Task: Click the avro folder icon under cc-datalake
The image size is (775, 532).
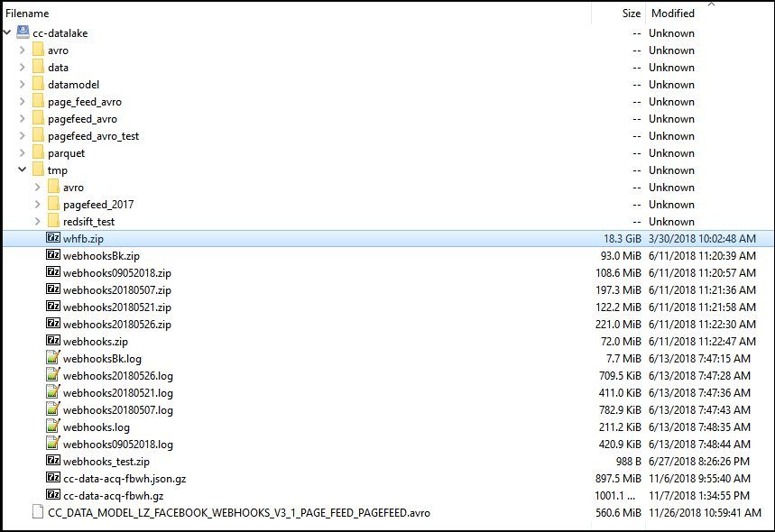Action: (38, 50)
